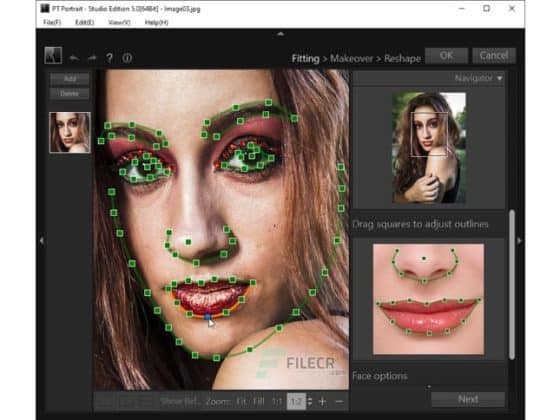Viewport: 560px width, 420px height.
Task: Click the PT Portrait logo icon in toolbar
Action: [53, 56]
